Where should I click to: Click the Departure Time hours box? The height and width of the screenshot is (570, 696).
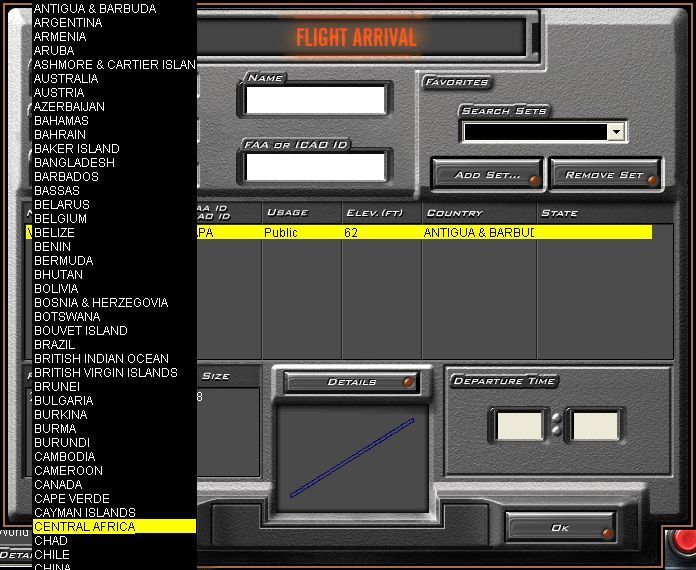click(x=520, y=425)
